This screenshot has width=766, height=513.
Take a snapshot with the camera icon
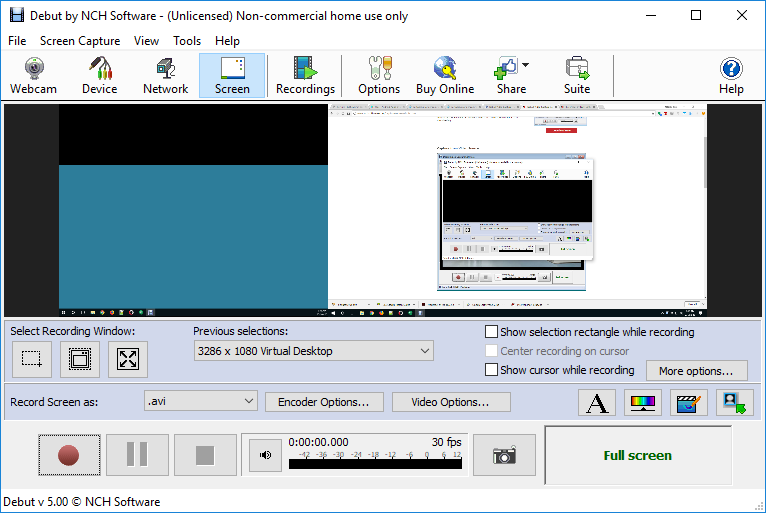504,455
